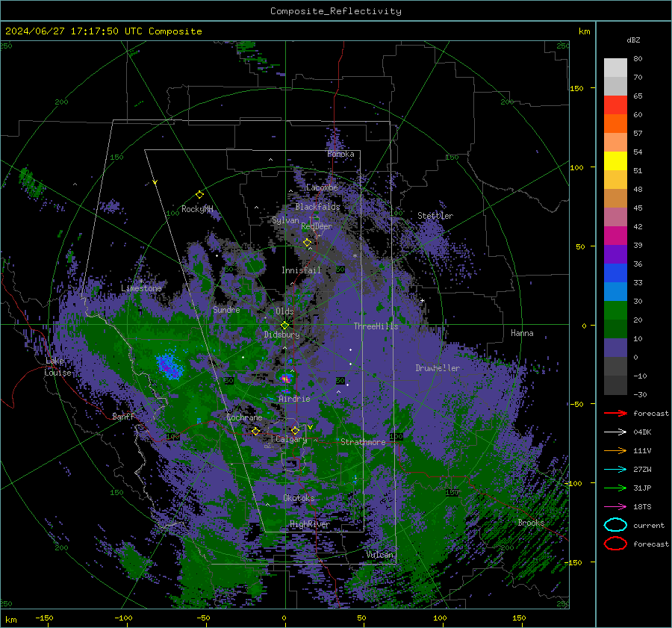Select the Cochrane label
The image size is (672, 628).
(x=244, y=417)
